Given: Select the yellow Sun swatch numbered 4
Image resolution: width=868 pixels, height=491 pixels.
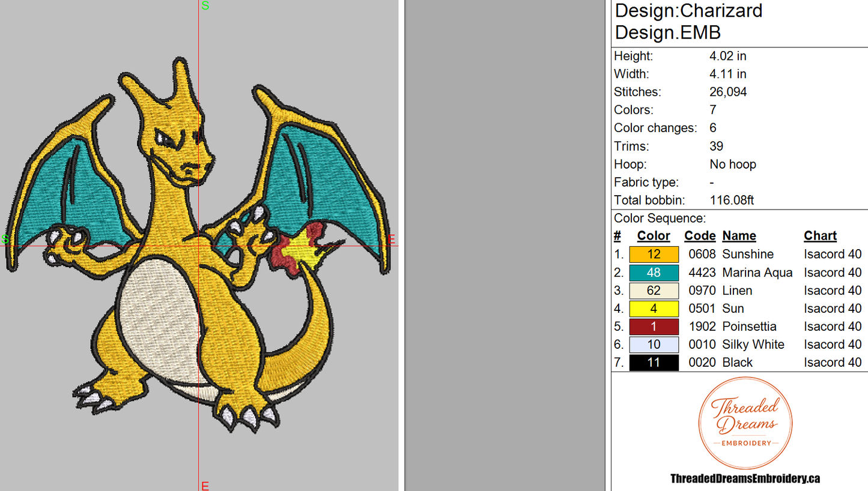Looking at the screenshot, I should pyautogui.click(x=654, y=309).
